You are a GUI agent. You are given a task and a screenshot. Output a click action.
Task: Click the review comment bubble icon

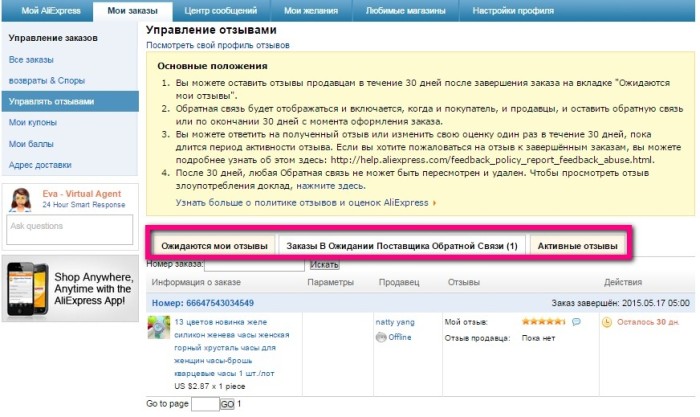576,321
